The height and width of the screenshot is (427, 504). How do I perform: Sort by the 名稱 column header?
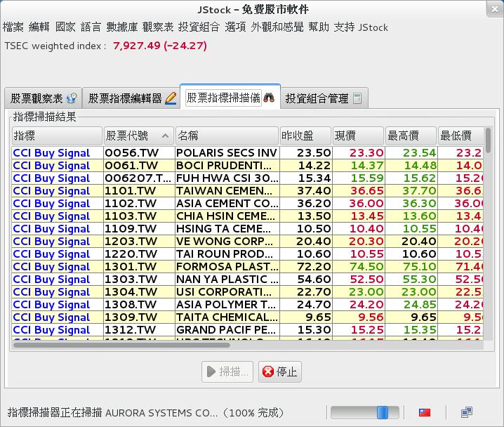point(227,136)
